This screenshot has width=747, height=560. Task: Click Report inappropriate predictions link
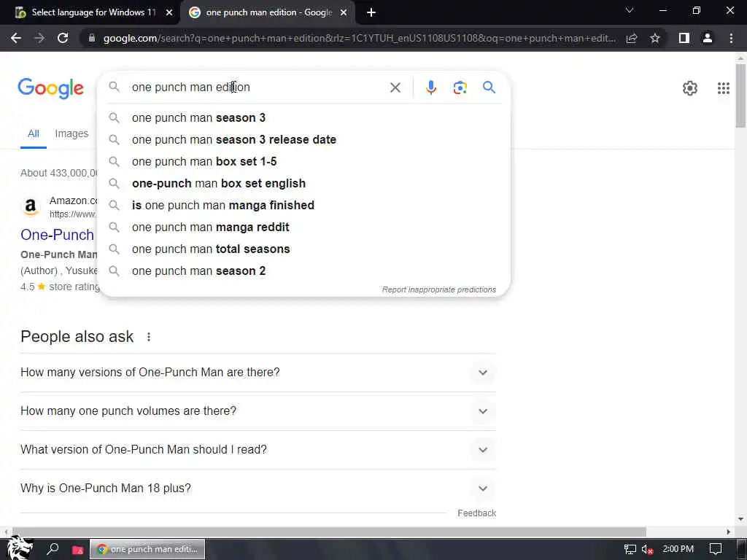click(x=438, y=289)
